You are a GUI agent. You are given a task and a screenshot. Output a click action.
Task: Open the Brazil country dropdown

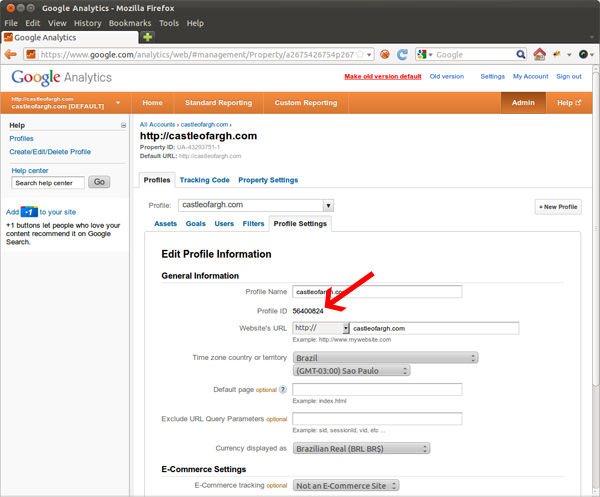385,358
